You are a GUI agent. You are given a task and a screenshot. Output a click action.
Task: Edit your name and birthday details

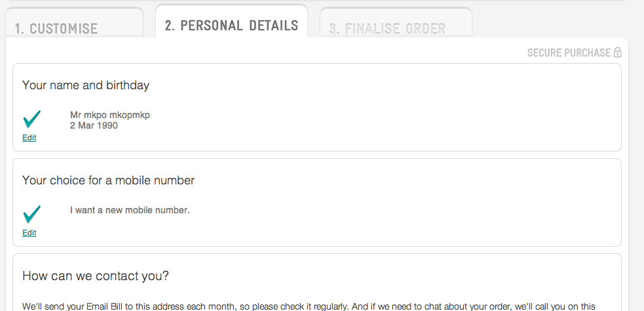click(x=29, y=138)
